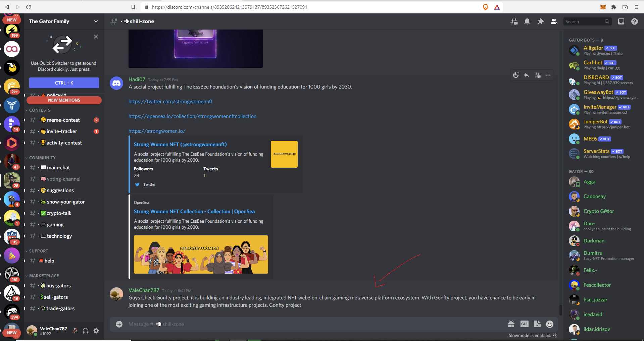Click the Search field
This screenshot has width=644, height=341.
(x=587, y=21)
